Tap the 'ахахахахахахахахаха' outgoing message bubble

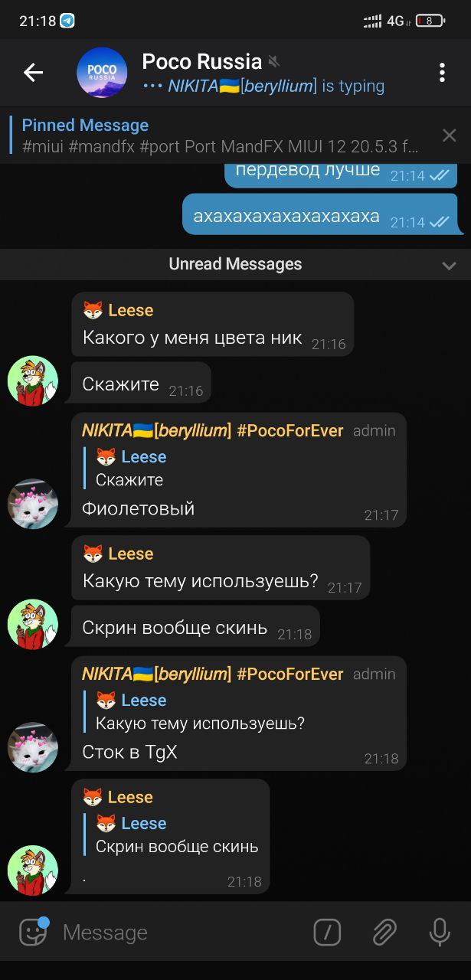tap(322, 215)
